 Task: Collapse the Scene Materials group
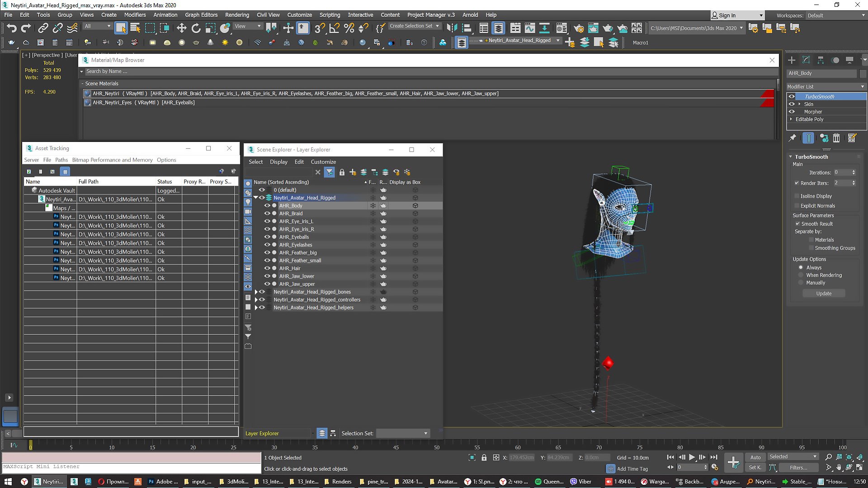coord(82,84)
